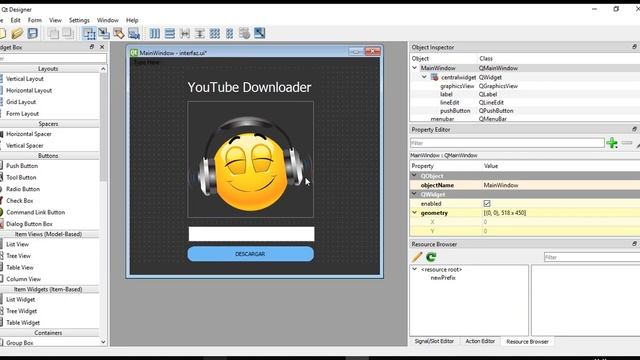The height and width of the screenshot is (360, 640).
Task: Float the Resource Browser panel
Action: point(634,244)
